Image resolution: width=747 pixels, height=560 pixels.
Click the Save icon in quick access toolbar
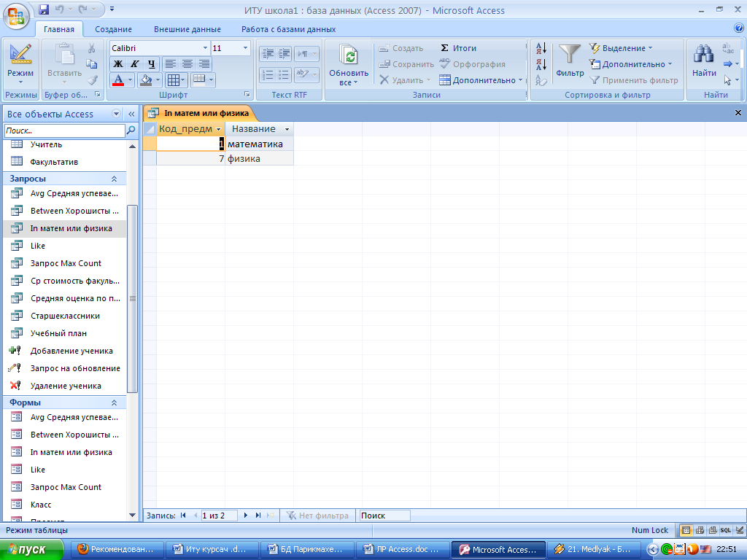tap(44, 9)
